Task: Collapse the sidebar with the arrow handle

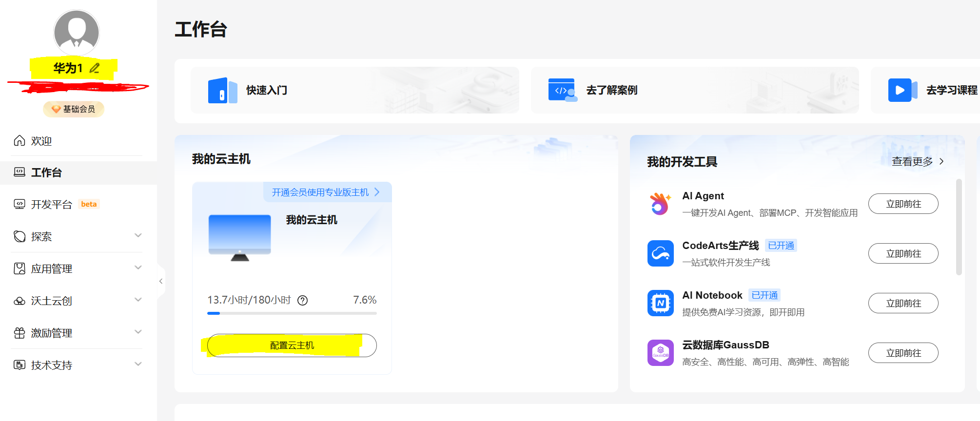Action: pyautogui.click(x=161, y=281)
